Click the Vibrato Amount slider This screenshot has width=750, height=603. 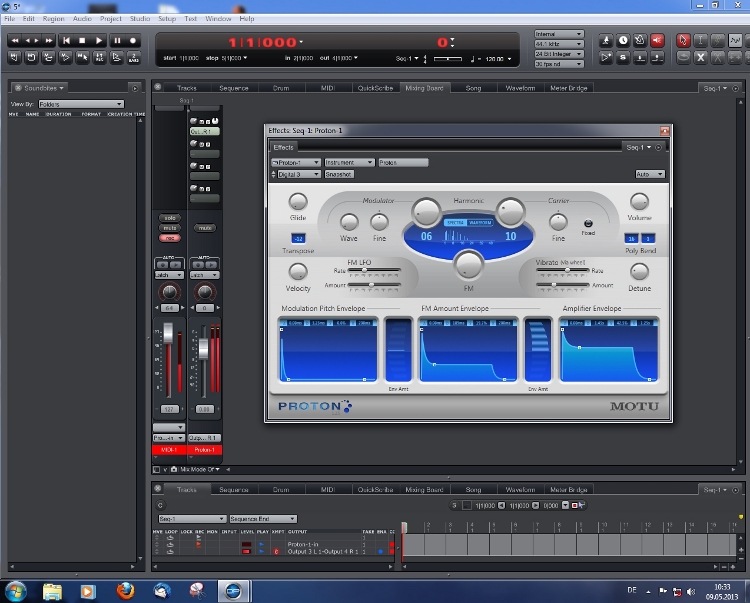(563, 285)
